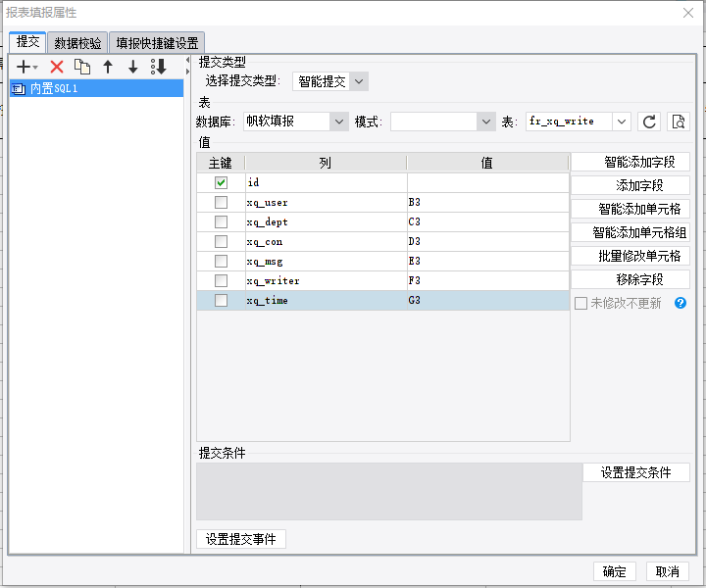Click 添加字段 button
This screenshot has height=588, width=706.
(x=630, y=185)
